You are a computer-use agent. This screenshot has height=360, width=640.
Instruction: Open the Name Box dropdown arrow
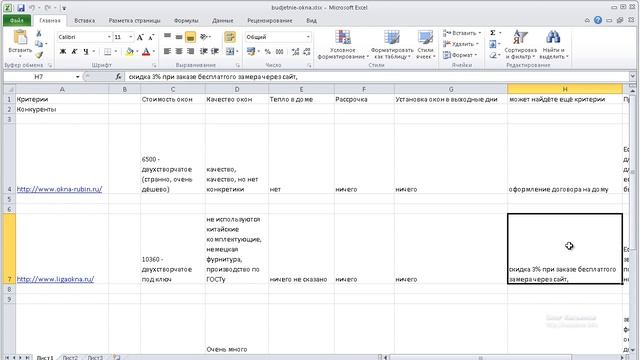click(77, 76)
